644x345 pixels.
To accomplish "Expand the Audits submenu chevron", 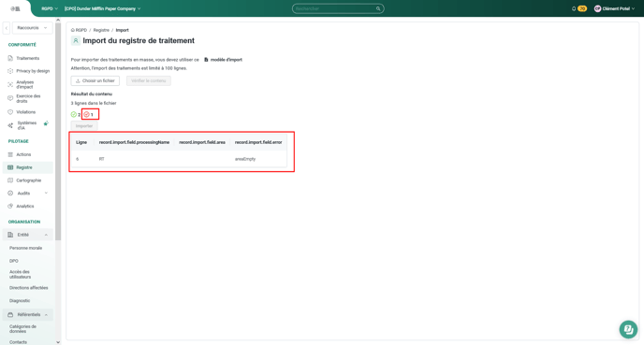I will 46,194.
